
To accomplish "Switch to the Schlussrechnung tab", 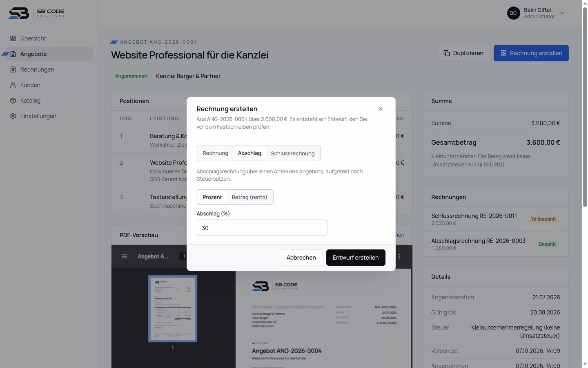I will (293, 153).
